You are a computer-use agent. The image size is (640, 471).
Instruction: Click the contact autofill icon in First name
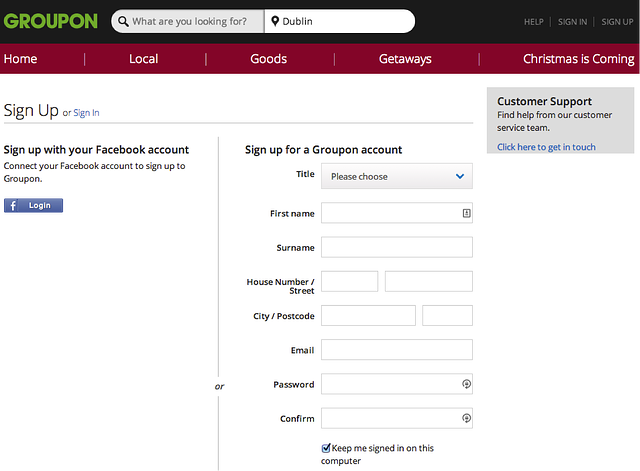click(x=466, y=213)
